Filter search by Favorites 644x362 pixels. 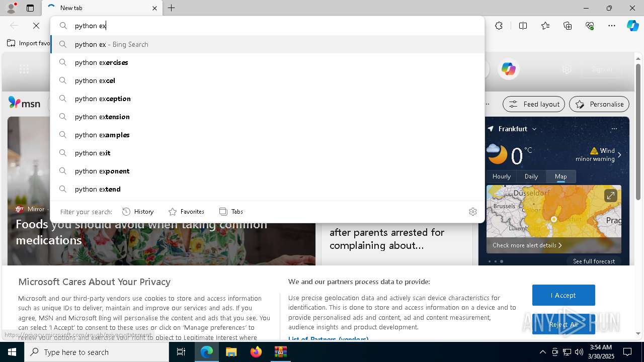point(186,212)
